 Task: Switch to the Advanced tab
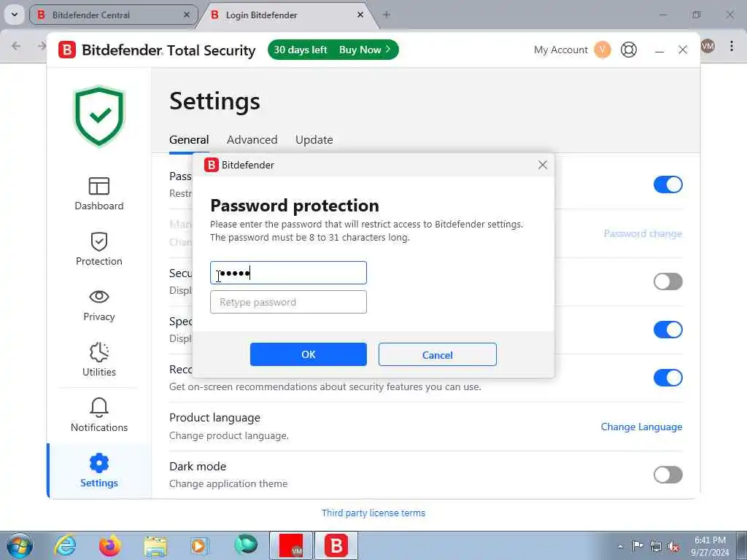pos(252,139)
